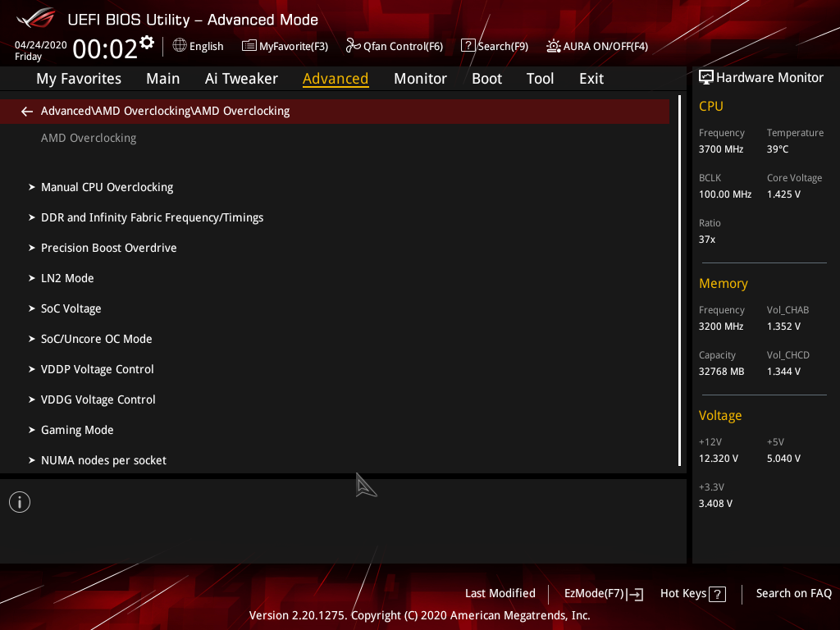The height and width of the screenshot is (630, 840).
Task: Click the Qfan Control fan icon
Action: [353, 46]
